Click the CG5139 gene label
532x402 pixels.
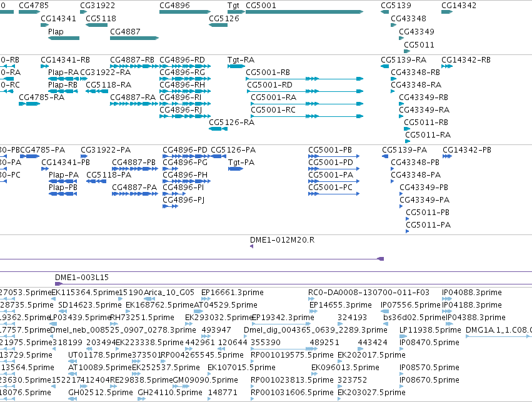pos(396,6)
